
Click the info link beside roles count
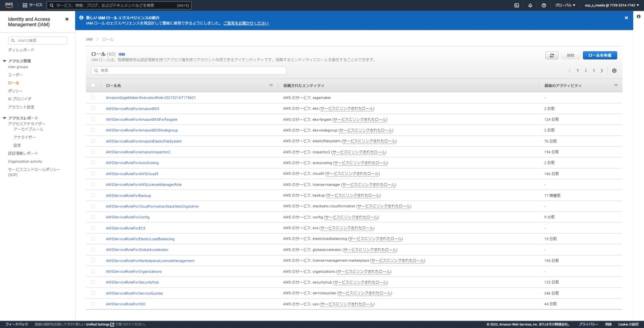click(122, 54)
